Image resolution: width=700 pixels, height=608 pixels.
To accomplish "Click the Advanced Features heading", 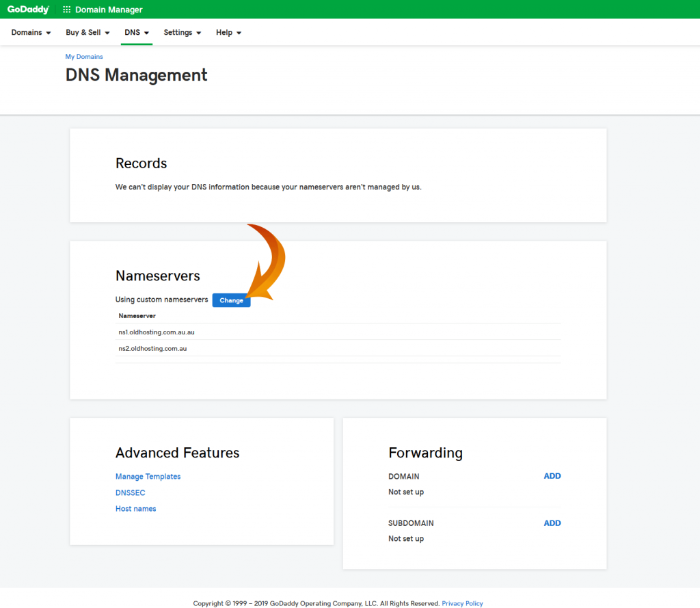I will point(177,453).
